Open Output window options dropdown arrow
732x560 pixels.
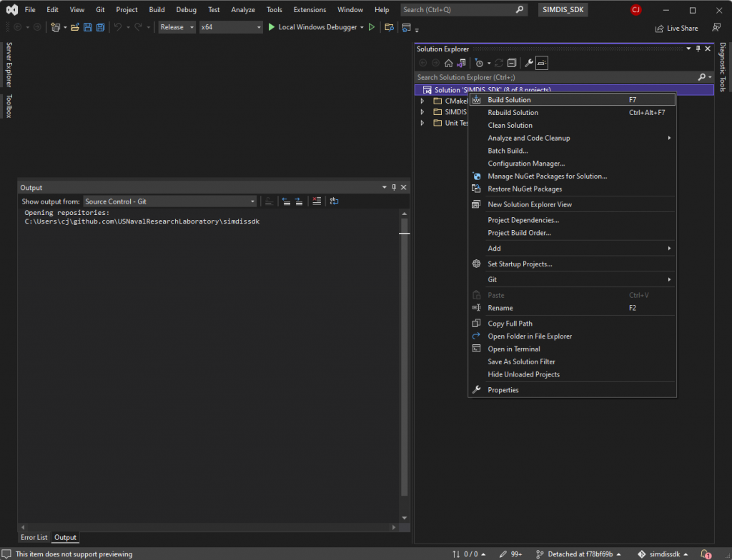pos(384,188)
